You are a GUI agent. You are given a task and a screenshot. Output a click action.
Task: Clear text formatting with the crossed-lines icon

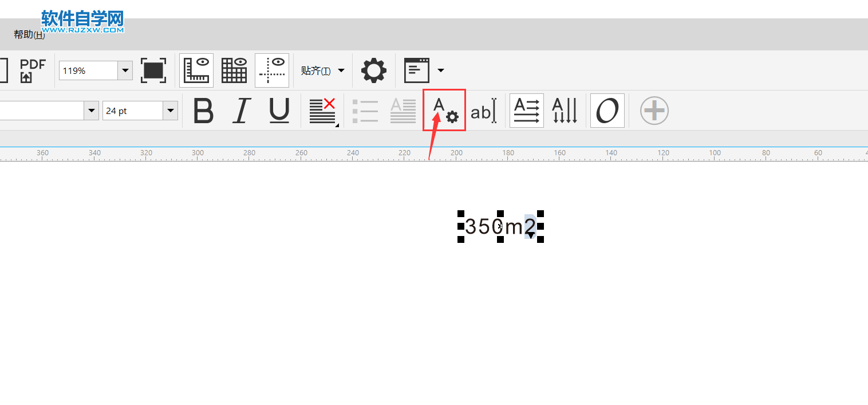[322, 111]
